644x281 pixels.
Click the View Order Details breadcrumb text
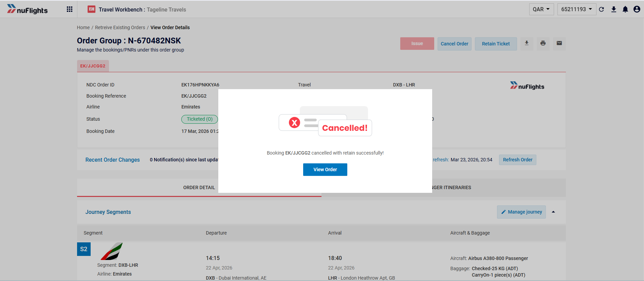[x=170, y=27]
